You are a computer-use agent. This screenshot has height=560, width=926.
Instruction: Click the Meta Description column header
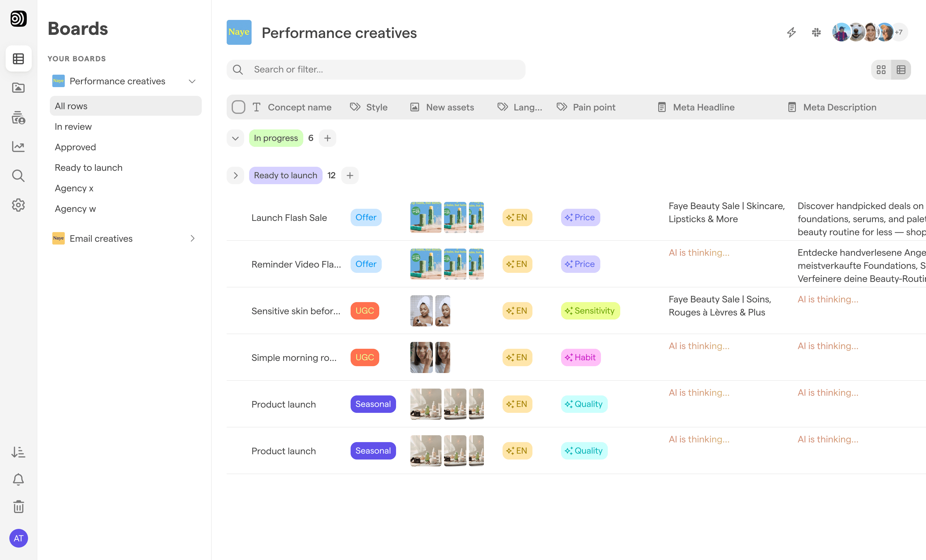pos(832,107)
